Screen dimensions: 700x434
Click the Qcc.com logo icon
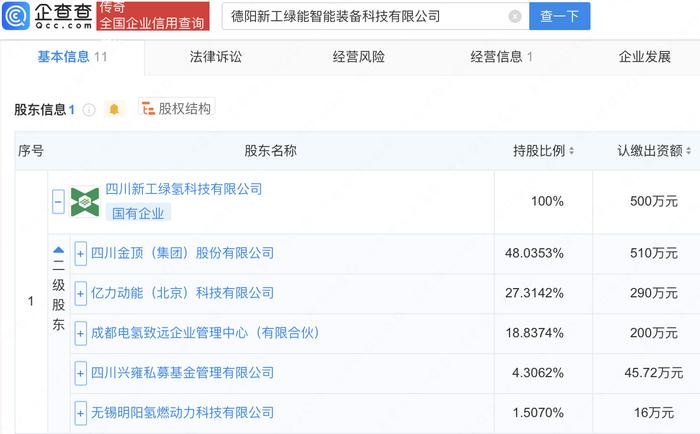point(16,16)
